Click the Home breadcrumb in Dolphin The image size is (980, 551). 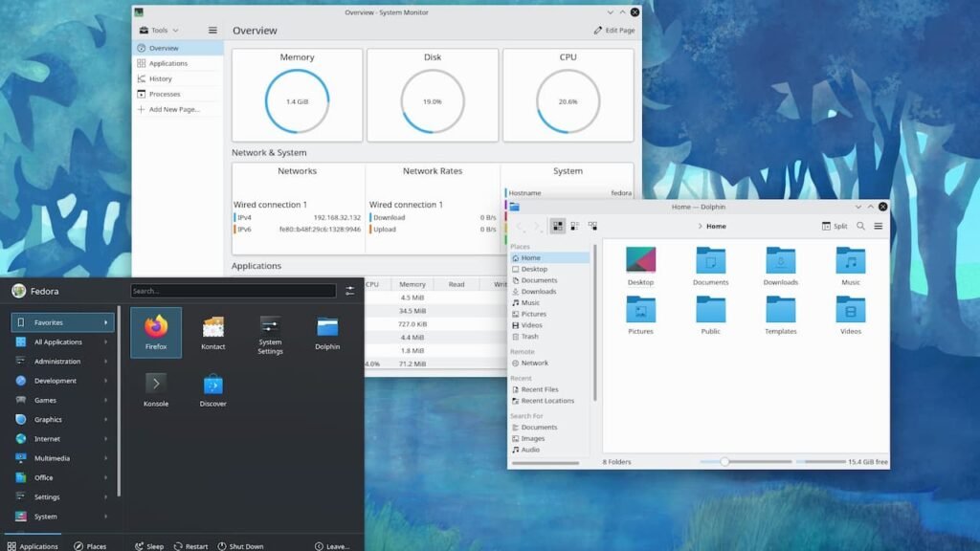(716, 226)
